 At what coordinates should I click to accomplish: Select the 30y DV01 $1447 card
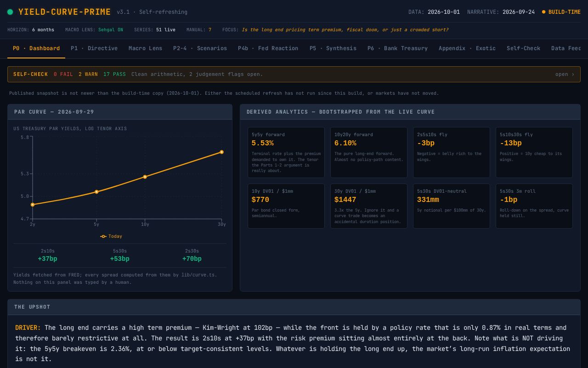[x=369, y=206]
